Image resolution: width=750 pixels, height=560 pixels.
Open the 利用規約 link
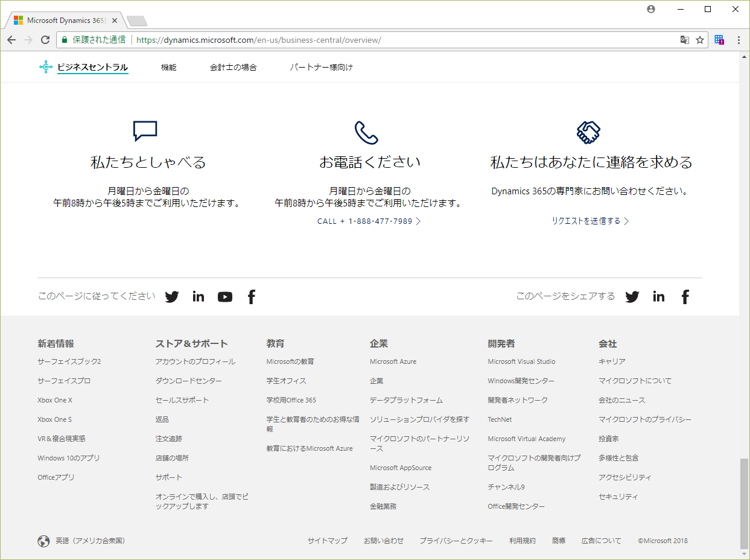click(x=523, y=541)
